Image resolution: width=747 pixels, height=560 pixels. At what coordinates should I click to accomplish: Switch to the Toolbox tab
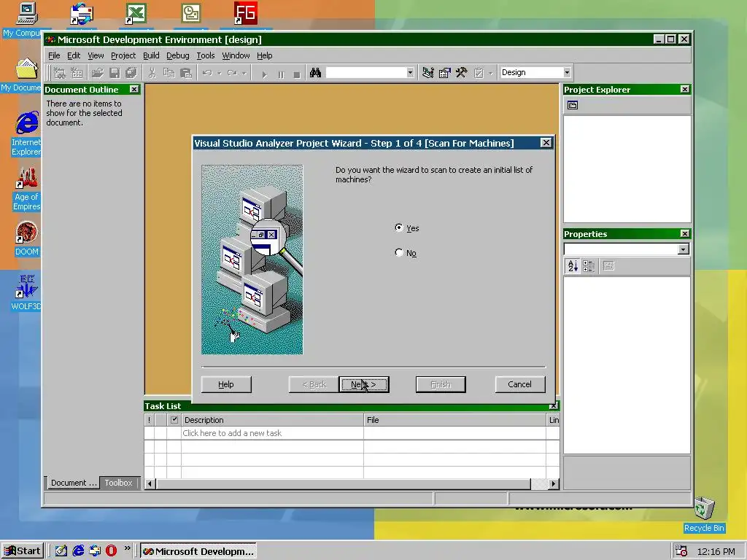pos(119,483)
